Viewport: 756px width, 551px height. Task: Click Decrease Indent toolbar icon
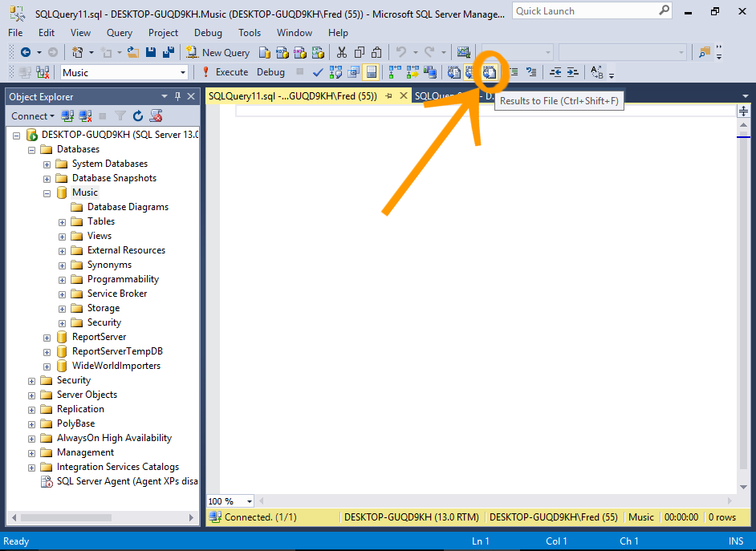tap(555, 72)
